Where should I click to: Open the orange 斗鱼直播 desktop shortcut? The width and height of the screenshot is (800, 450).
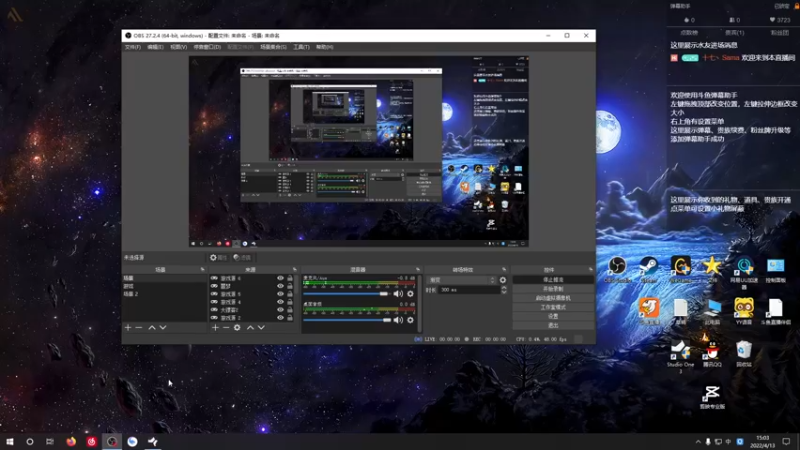648,311
